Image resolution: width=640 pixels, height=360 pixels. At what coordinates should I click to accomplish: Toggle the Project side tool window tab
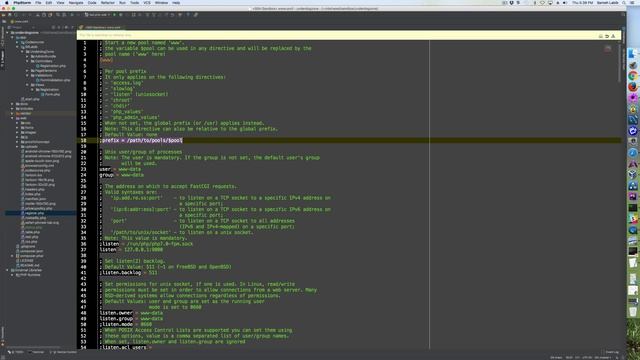(2, 59)
